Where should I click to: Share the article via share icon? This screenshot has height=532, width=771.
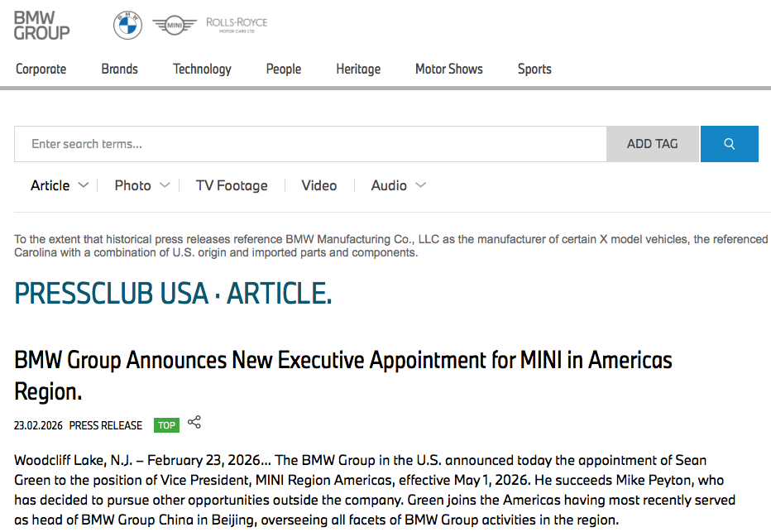coord(194,422)
